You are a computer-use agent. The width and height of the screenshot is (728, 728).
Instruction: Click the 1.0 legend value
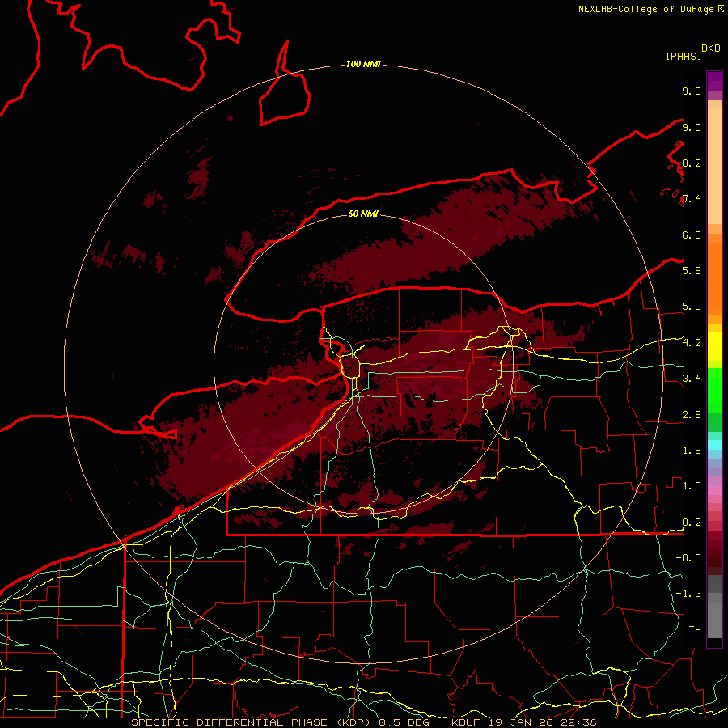(692, 486)
